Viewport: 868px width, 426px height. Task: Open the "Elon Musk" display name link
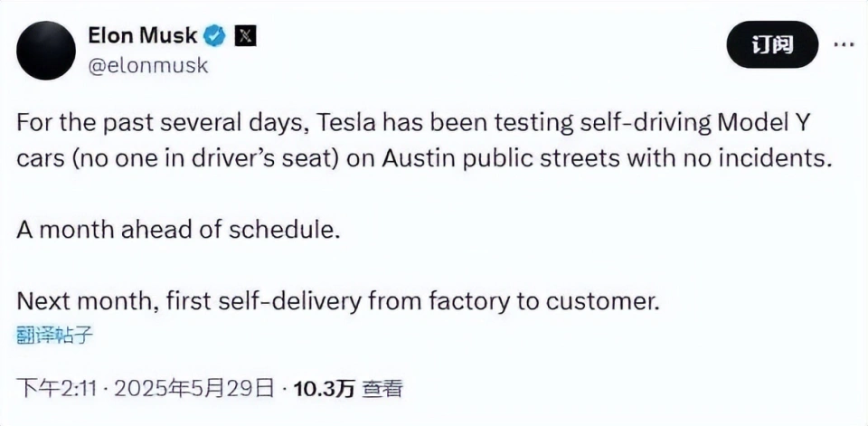pos(142,36)
